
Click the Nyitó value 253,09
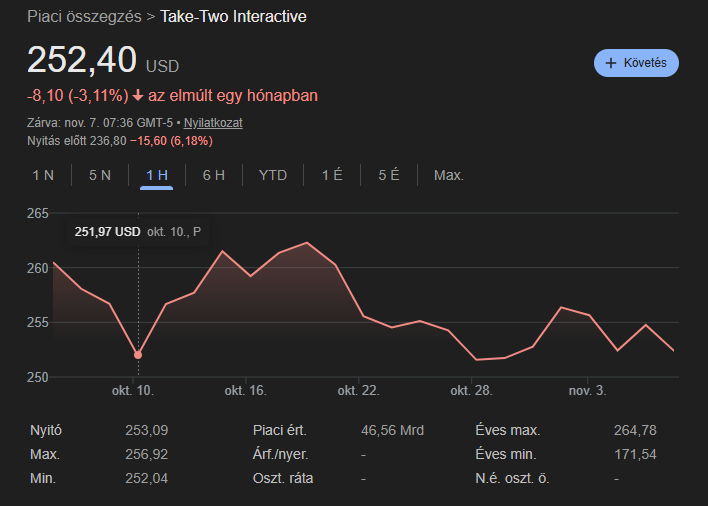click(146, 431)
